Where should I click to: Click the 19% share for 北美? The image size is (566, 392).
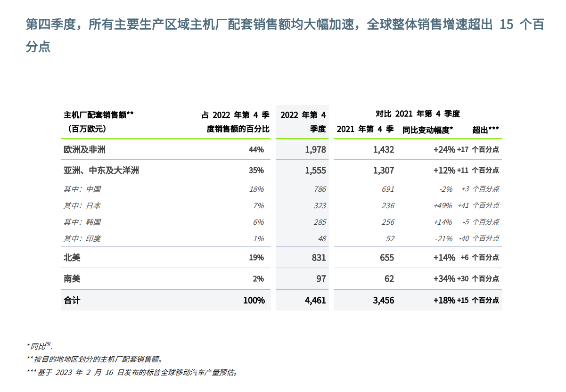coord(256,258)
